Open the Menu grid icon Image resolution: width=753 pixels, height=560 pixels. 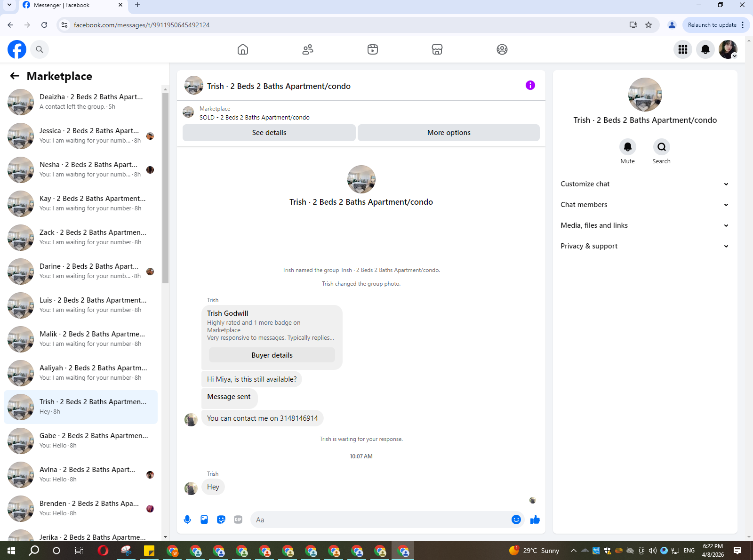(683, 49)
